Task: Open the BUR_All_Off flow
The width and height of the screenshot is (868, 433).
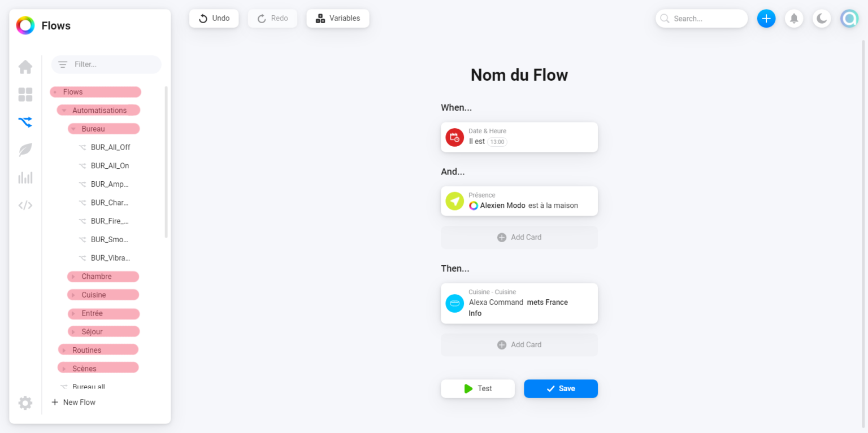Action: click(109, 147)
